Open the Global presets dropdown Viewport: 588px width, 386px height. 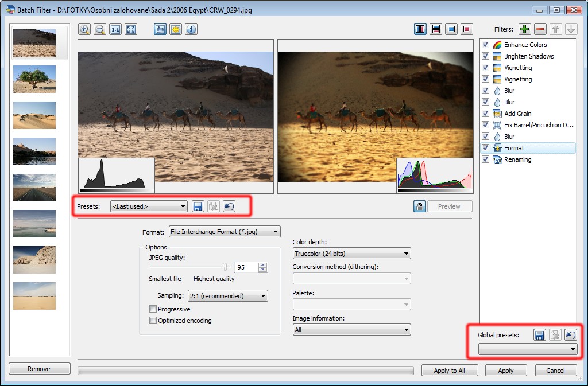pos(528,349)
